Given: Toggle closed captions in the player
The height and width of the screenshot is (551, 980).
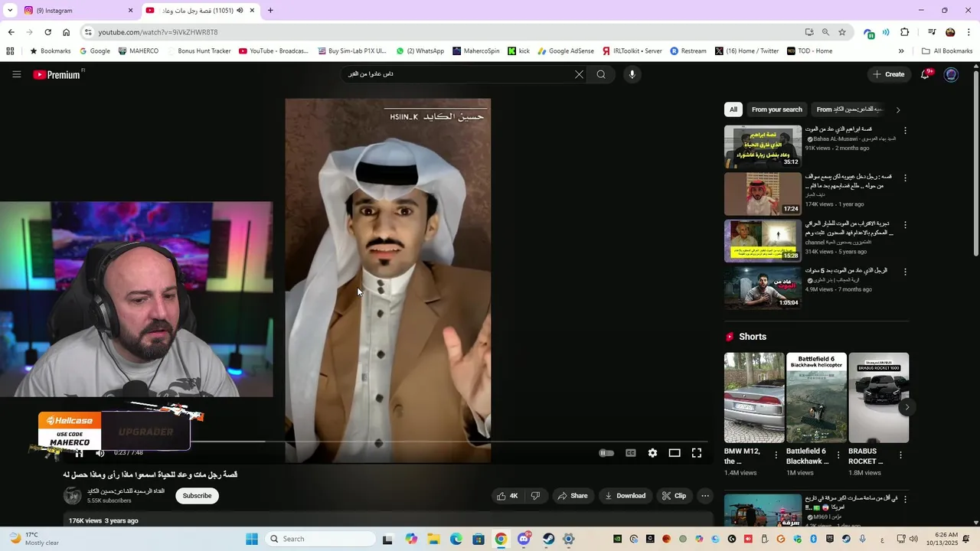Looking at the screenshot, I should (x=631, y=453).
